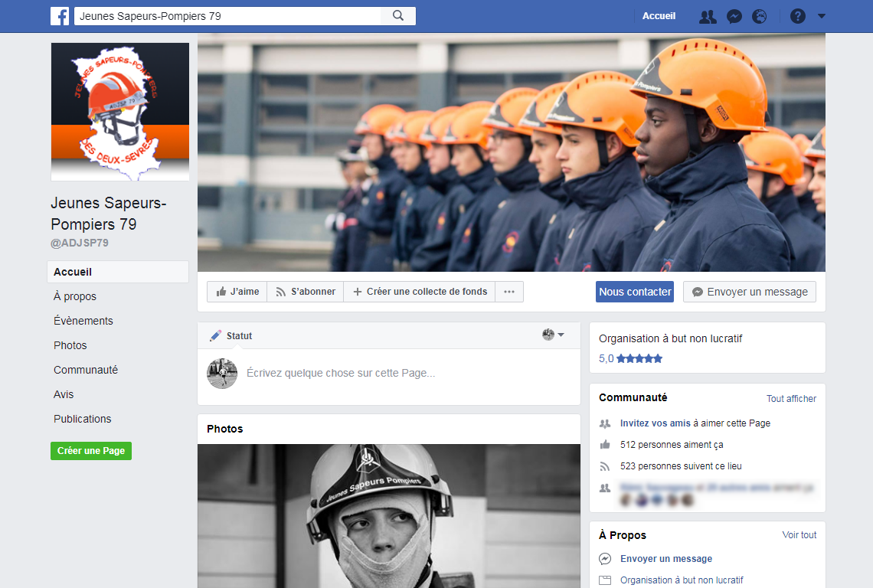Open the Tout afficher community link
The height and width of the screenshot is (588, 873).
[791, 399]
